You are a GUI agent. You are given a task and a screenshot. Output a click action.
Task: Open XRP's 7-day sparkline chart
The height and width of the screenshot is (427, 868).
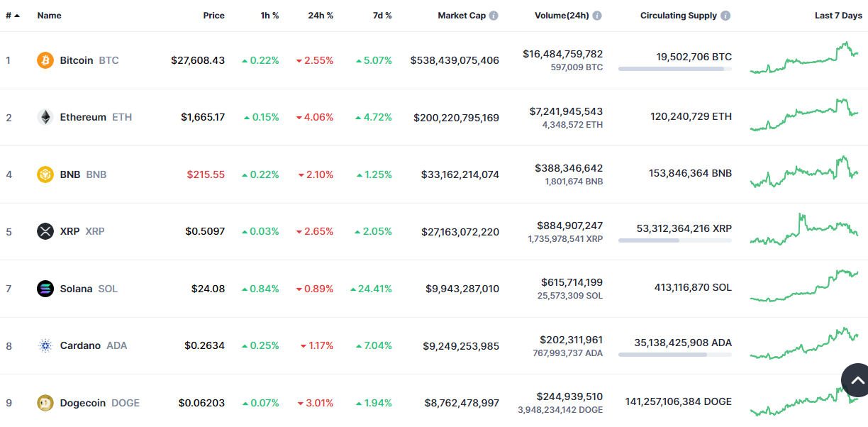804,229
